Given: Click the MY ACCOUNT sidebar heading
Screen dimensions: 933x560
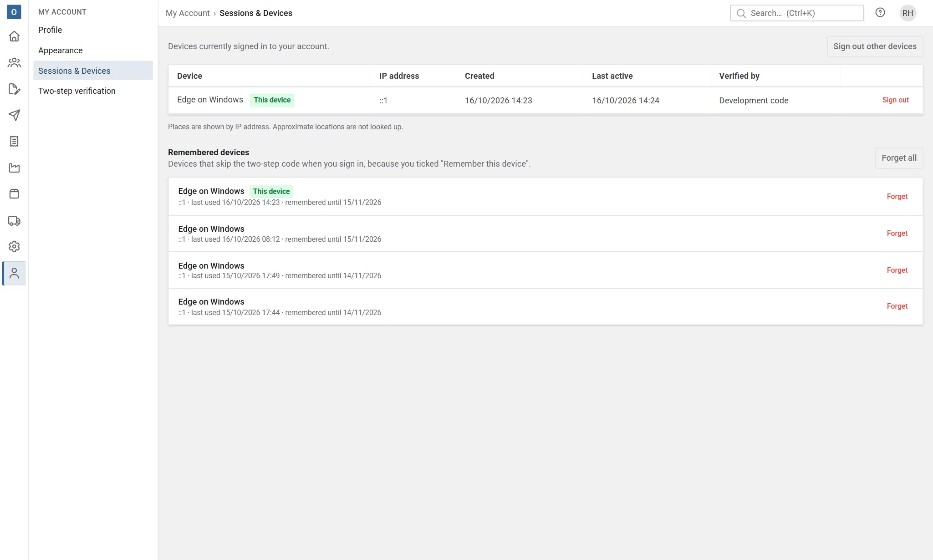Looking at the screenshot, I should (62, 12).
